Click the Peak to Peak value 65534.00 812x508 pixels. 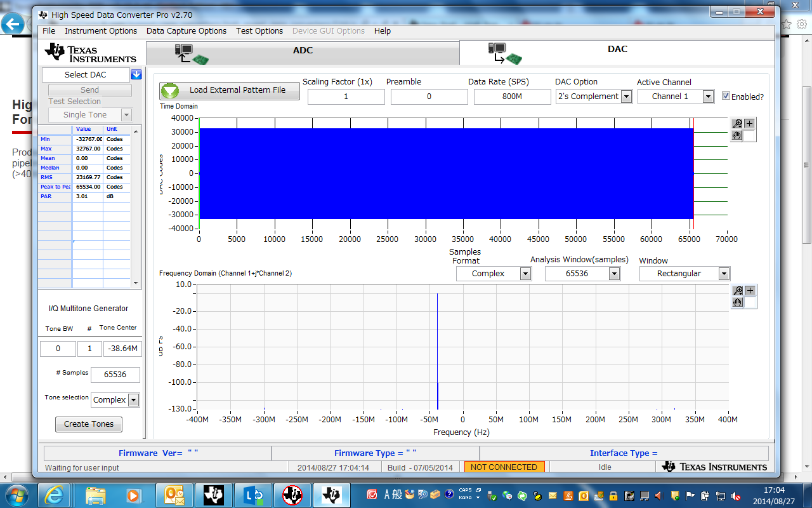pyautogui.click(x=88, y=187)
